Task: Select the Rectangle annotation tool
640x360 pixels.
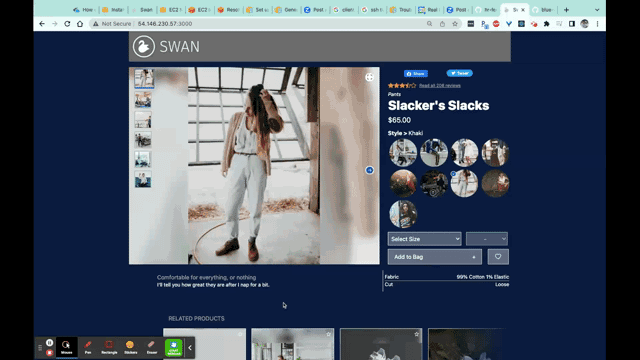Action: point(109,347)
